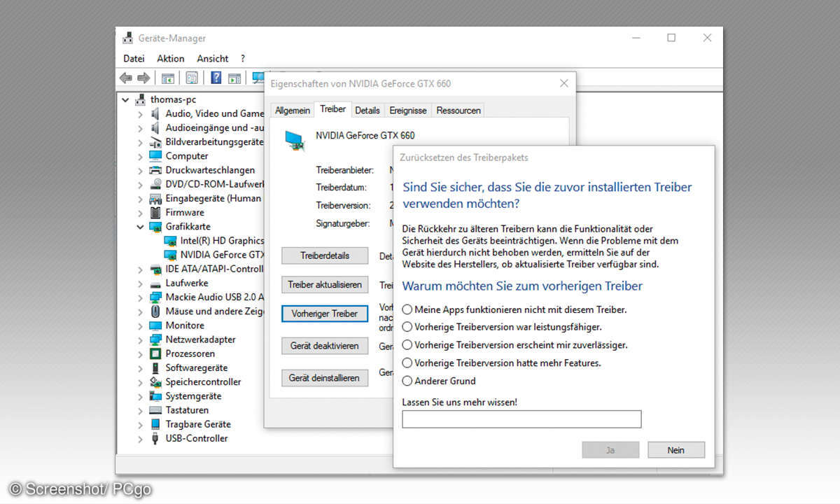
Task: Close the NVIDIA GeForce properties dialog
Action: (563, 83)
